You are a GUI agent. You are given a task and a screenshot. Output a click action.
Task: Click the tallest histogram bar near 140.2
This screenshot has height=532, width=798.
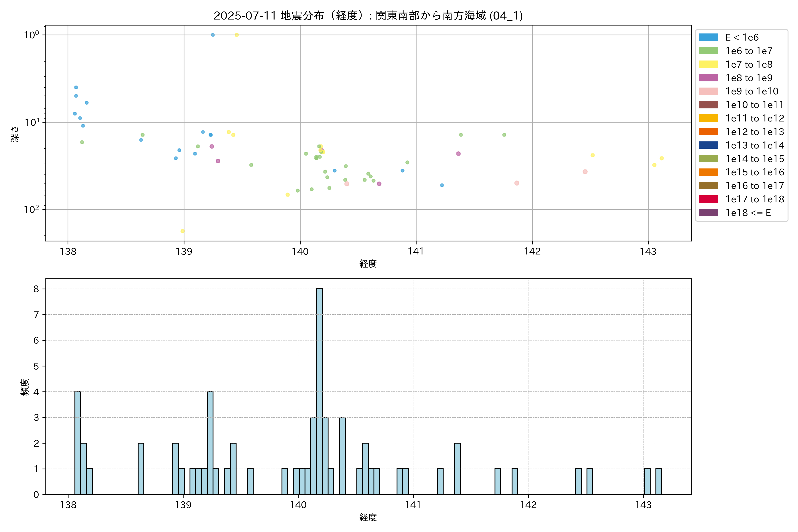tap(319, 390)
